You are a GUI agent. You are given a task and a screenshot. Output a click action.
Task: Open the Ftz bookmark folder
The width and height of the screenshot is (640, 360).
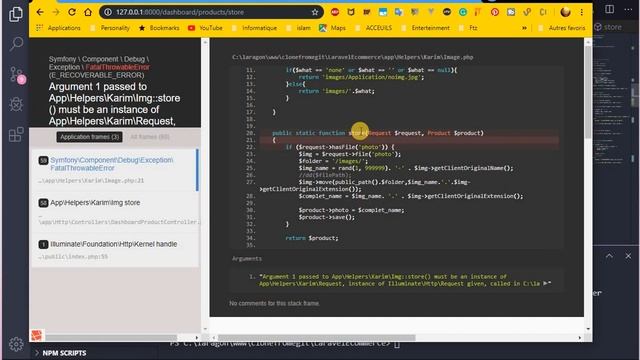[468, 28]
